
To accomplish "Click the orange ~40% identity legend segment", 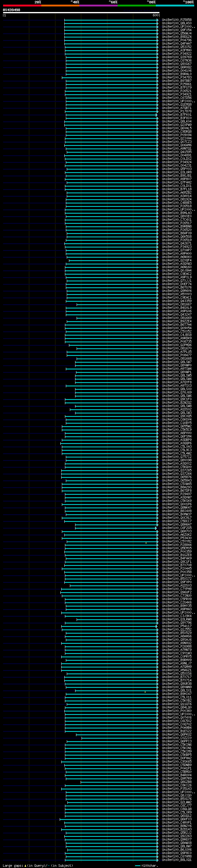I will click(x=60, y=6).
